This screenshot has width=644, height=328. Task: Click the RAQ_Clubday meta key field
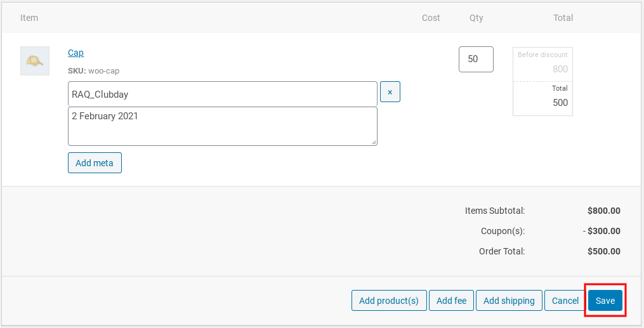222,94
